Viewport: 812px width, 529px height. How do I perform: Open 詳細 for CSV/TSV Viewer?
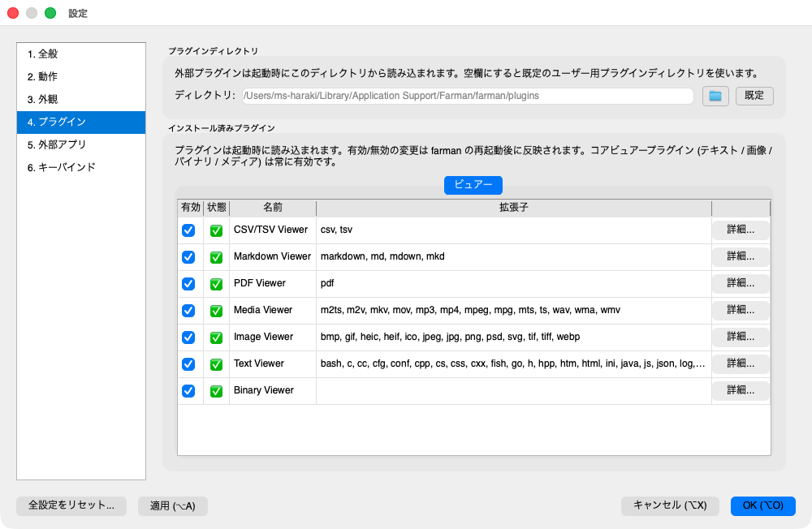point(741,230)
